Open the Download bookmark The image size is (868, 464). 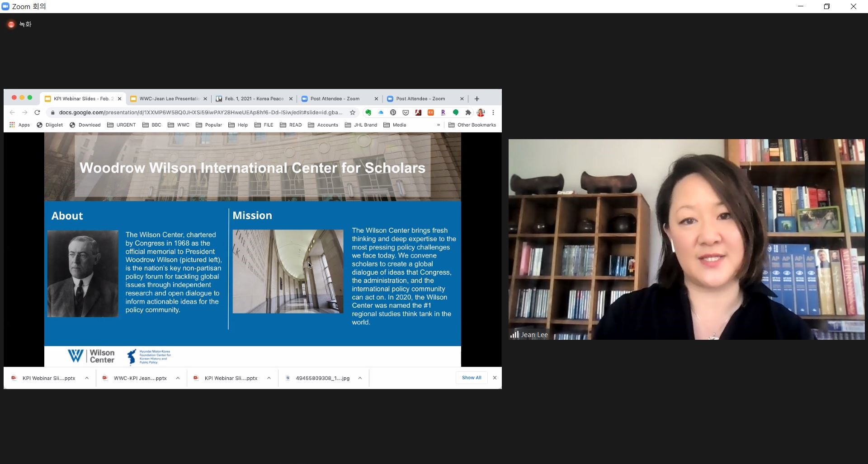[85, 125]
